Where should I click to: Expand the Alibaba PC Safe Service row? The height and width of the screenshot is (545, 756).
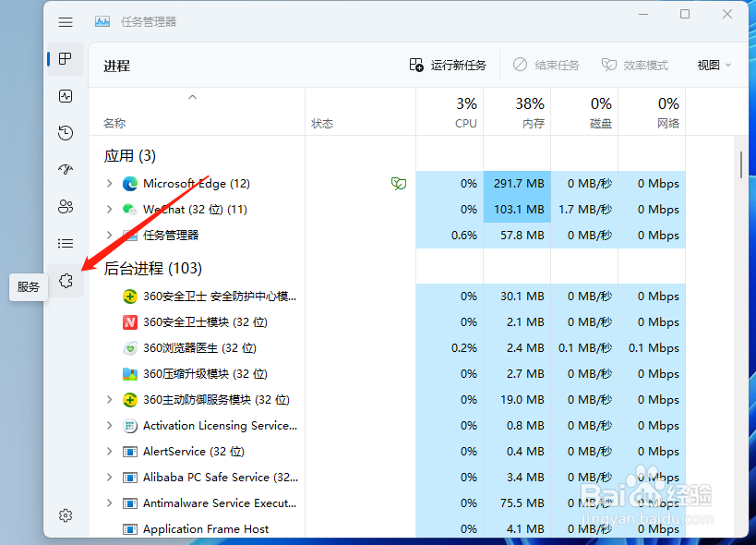point(110,478)
